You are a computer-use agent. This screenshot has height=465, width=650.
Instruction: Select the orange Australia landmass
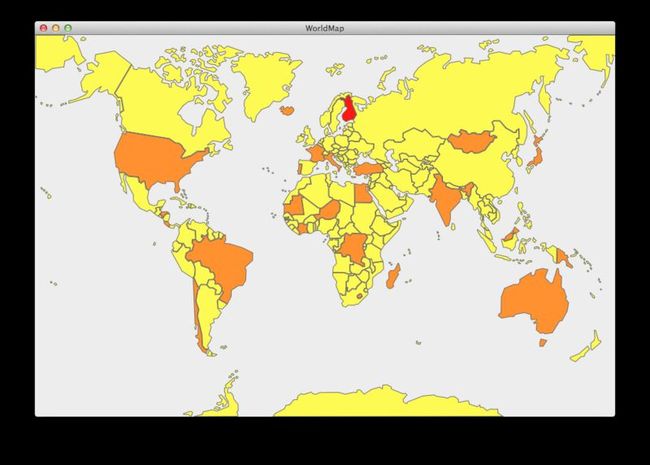click(535, 300)
